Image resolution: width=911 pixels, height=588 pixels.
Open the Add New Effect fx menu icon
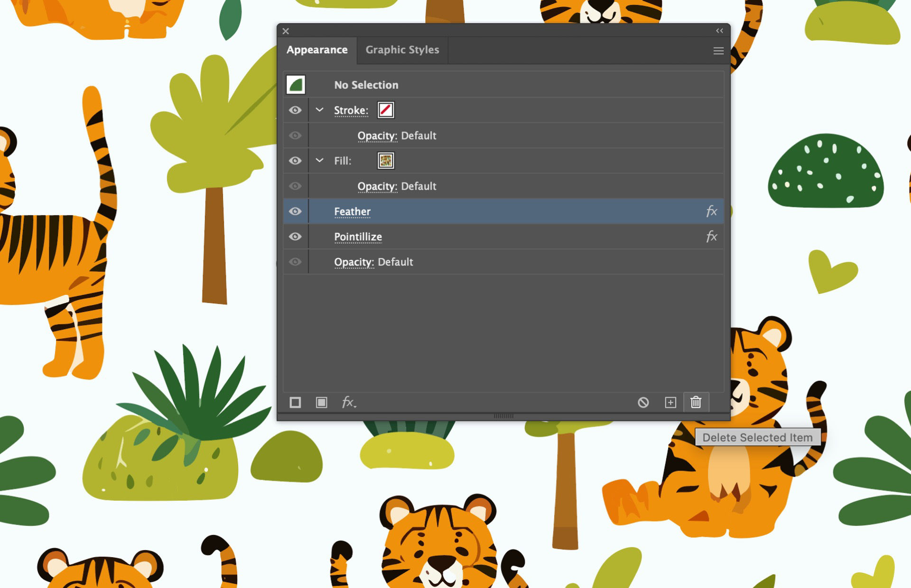(349, 402)
